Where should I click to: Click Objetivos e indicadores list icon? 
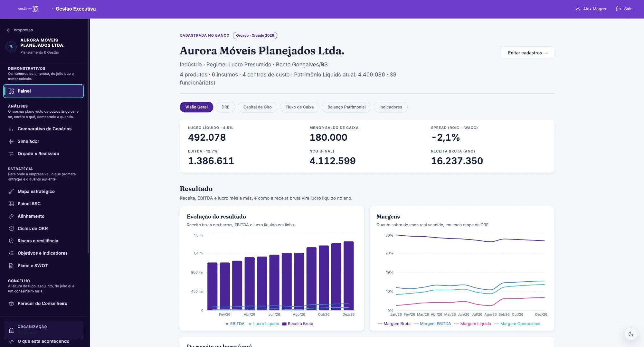(11, 253)
